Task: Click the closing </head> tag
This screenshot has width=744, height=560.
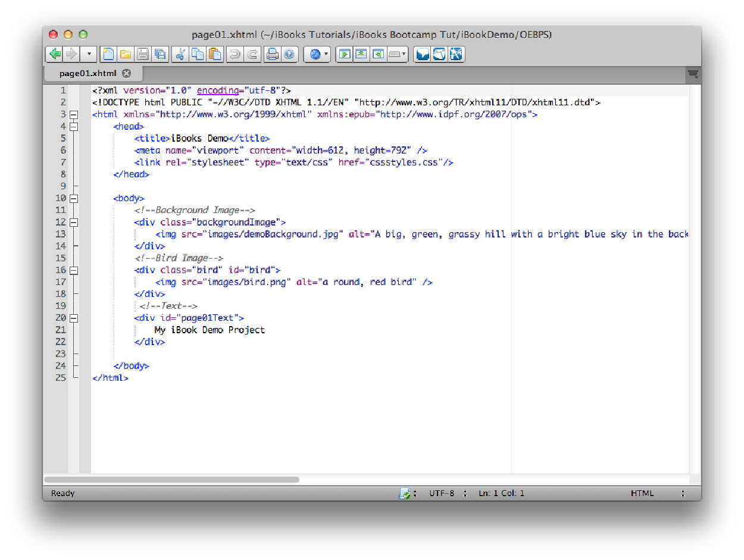Action: tap(132, 174)
